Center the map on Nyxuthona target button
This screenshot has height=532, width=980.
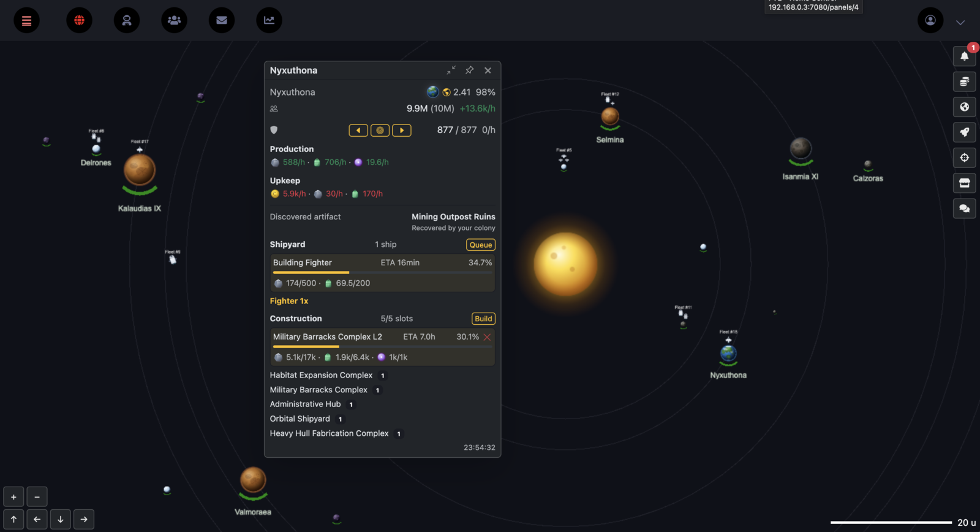[380, 130]
